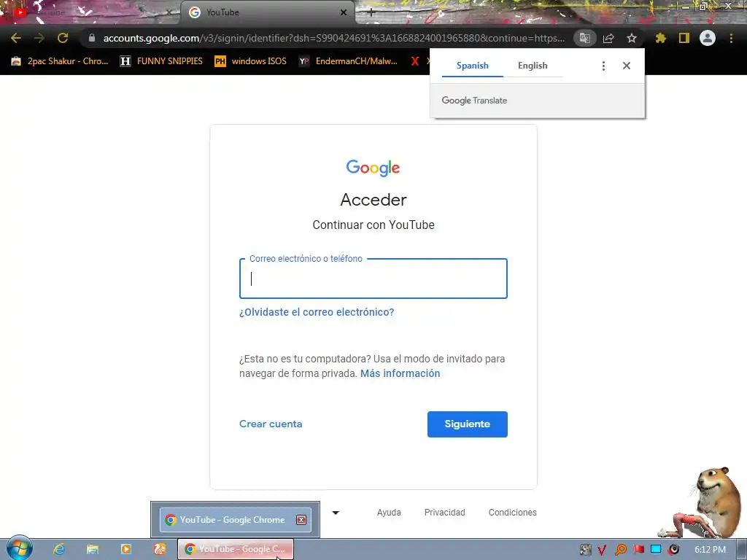Open the Privacidad footer link

(444, 513)
